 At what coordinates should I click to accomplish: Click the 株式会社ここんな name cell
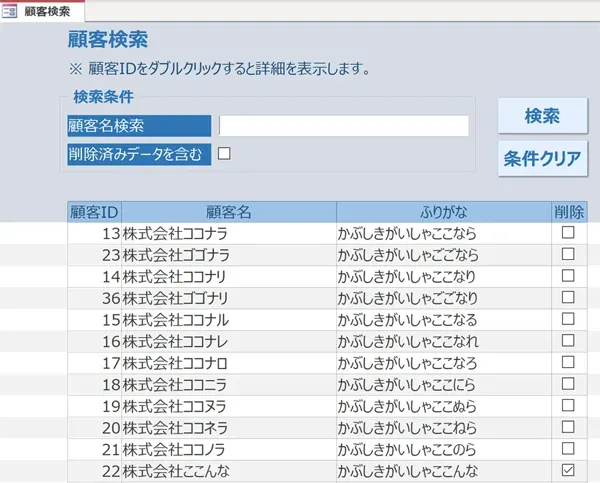coord(228,470)
